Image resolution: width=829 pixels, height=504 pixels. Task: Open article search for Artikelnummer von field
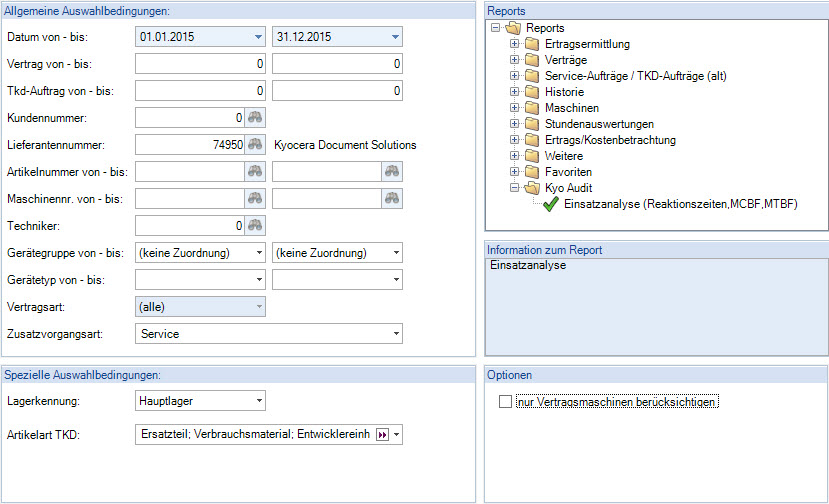pyautogui.click(x=256, y=172)
